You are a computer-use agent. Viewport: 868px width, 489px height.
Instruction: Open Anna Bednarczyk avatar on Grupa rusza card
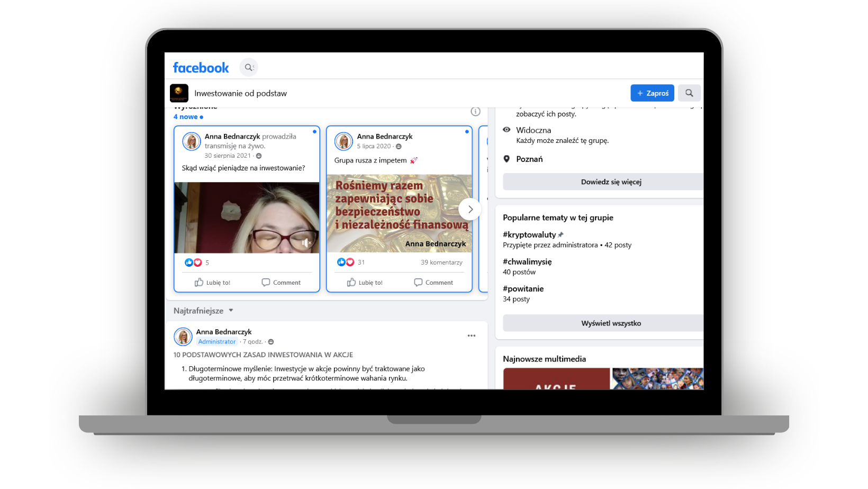[343, 141]
